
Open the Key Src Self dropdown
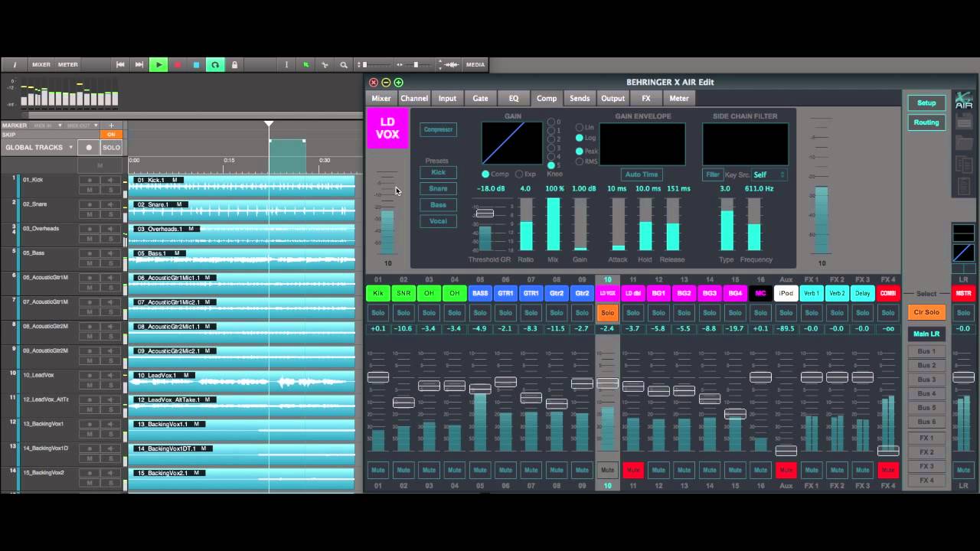[x=769, y=174]
